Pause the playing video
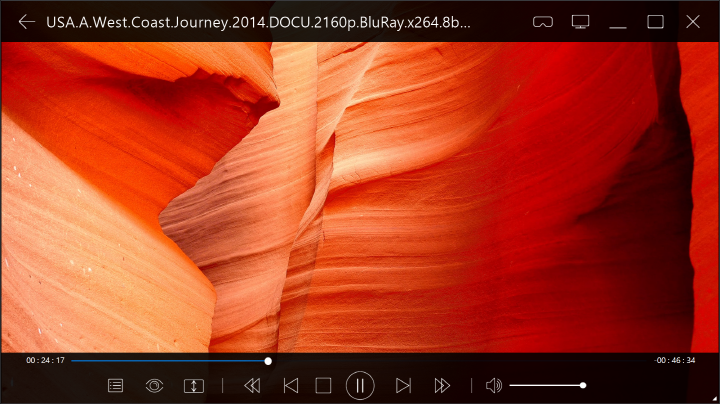 (x=360, y=385)
